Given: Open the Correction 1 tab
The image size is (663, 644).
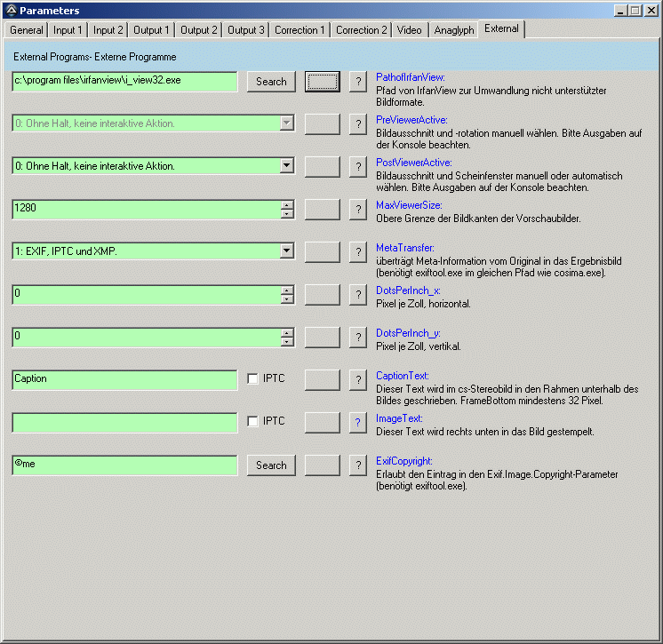Looking at the screenshot, I should click(300, 30).
